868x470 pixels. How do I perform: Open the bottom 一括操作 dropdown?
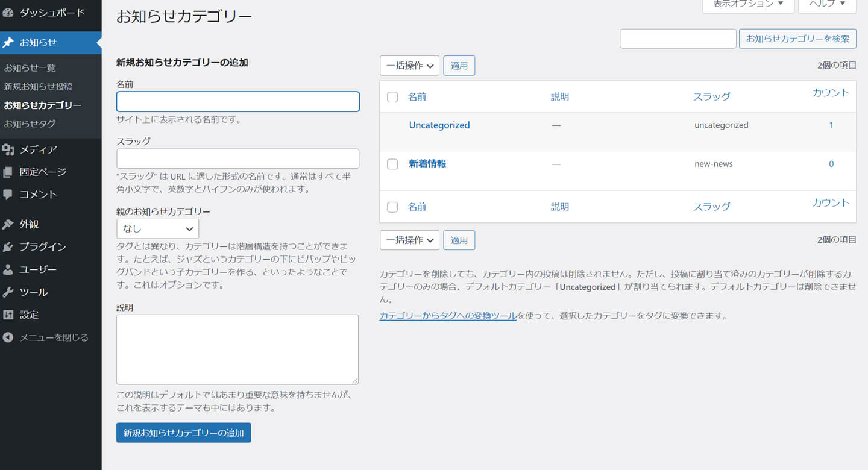(409, 240)
